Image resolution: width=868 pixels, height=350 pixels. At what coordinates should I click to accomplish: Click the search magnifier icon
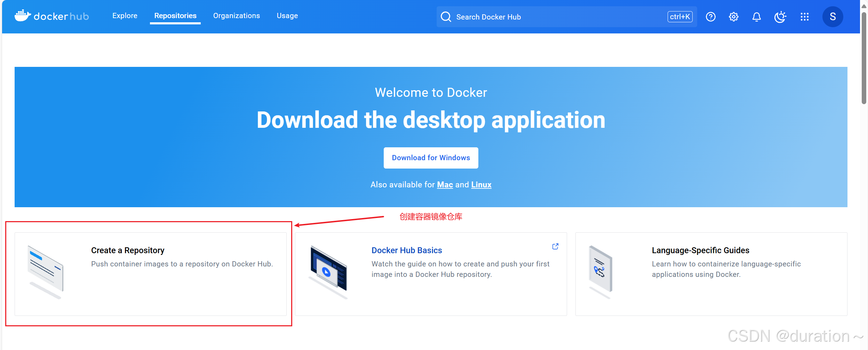click(446, 17)
